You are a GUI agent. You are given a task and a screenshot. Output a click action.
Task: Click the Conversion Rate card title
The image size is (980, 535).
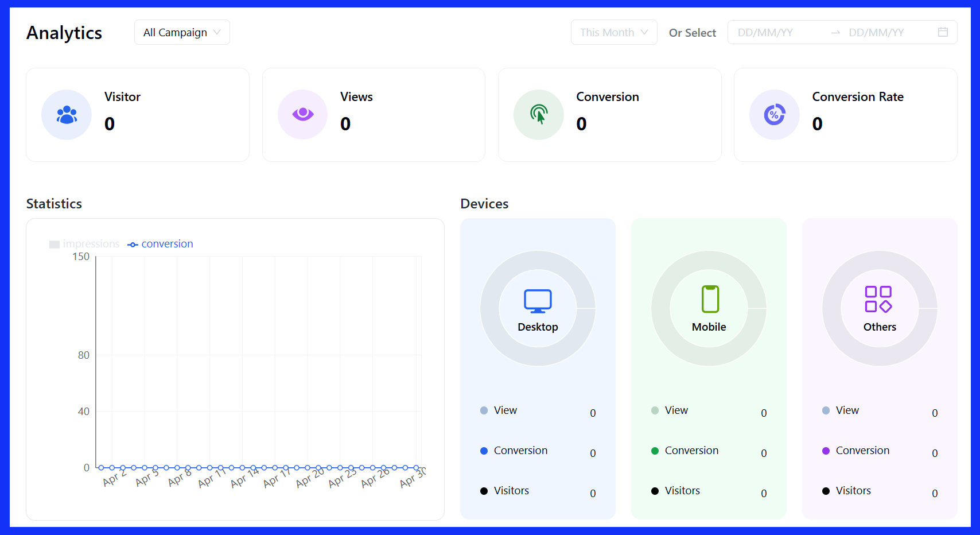pyautogui.click(x=858, y=97)
